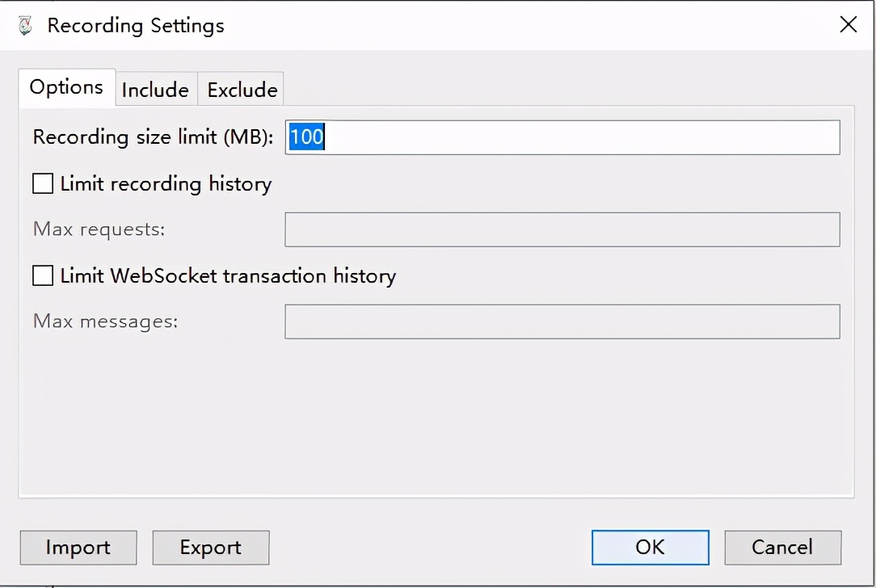Focus the Recording size limit field

[562, 137]
